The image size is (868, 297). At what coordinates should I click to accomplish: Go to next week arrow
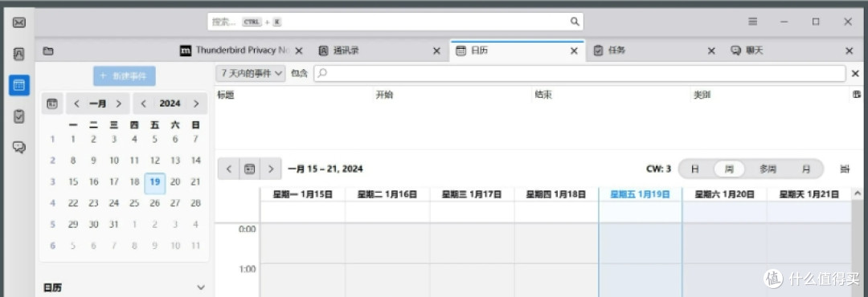(x=271, y=169)
